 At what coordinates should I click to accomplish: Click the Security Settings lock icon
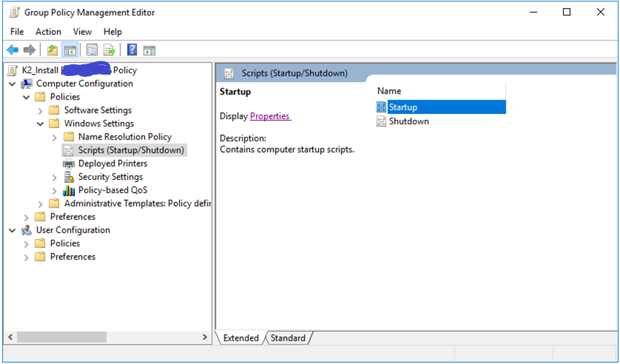coord(69,177)
